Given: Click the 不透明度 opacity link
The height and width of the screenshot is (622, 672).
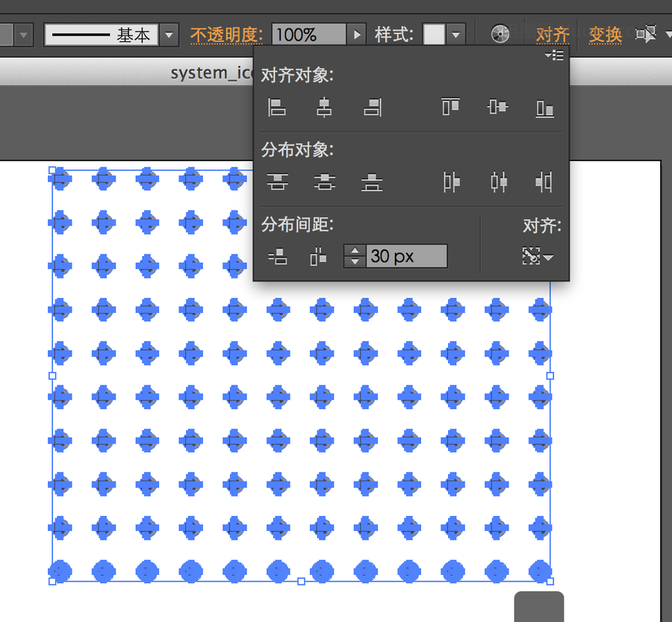Looking at the screenshot, I should pos(227,35).
